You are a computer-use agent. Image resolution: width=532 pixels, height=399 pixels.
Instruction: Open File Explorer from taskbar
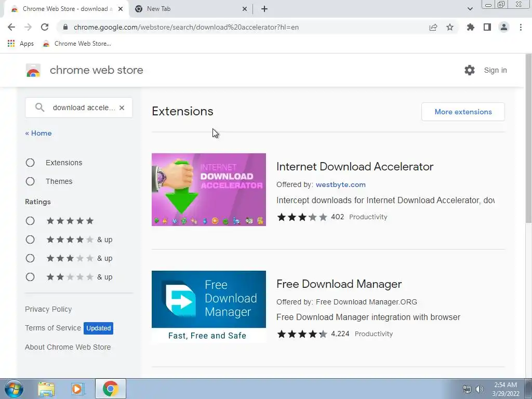click(x=46, y=389)
